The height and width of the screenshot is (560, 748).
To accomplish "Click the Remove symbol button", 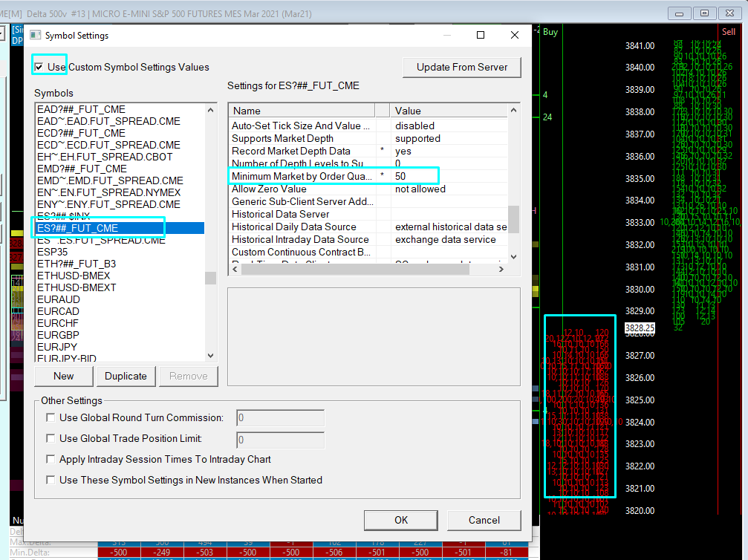I will (x=189, y=377).
